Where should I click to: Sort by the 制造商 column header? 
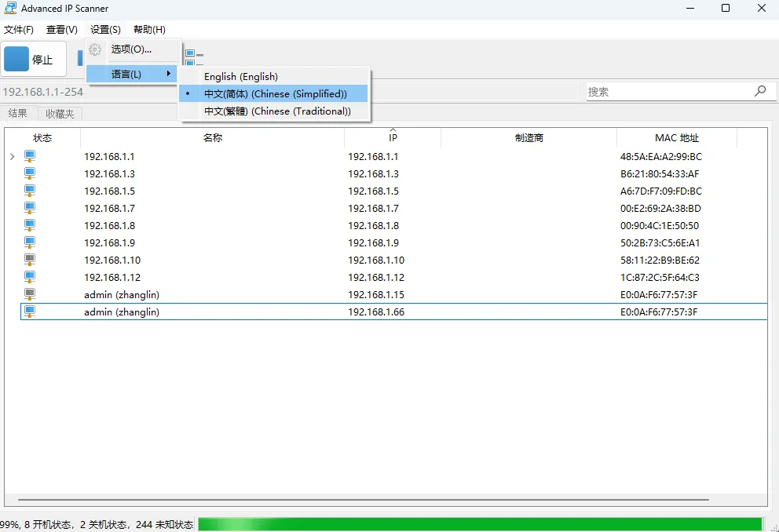[529, 138]
